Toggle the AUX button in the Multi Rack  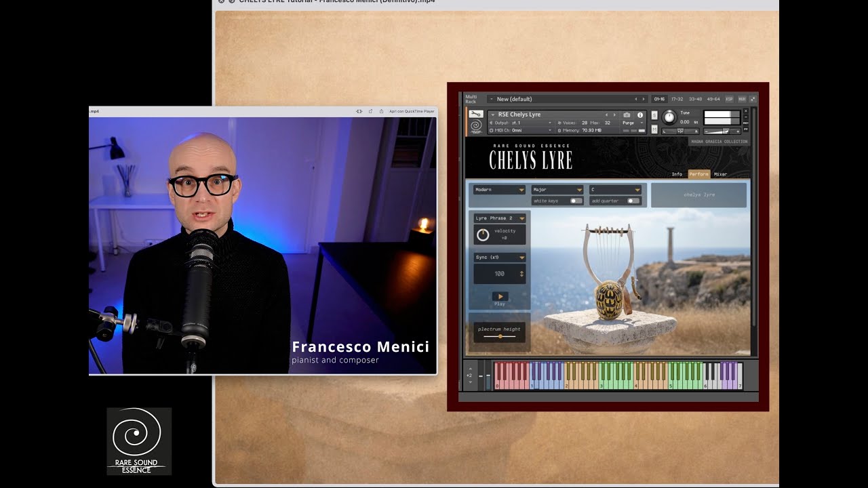click(742, 99)
